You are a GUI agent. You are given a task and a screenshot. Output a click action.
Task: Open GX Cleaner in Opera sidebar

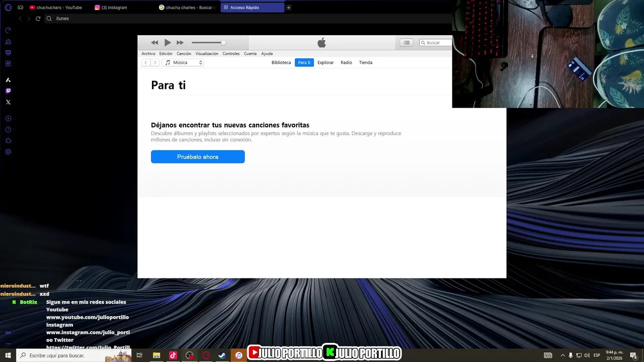click(x=8, y=42)
